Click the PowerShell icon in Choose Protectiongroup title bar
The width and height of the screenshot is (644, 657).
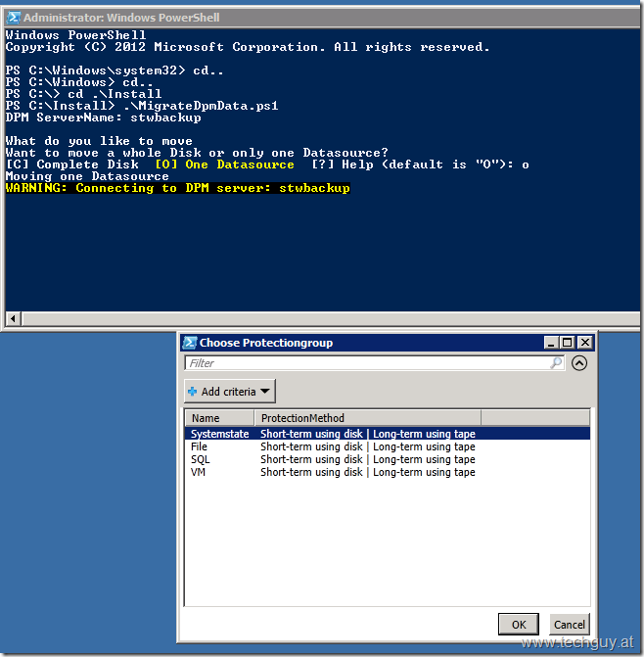[x=190, y=343]
